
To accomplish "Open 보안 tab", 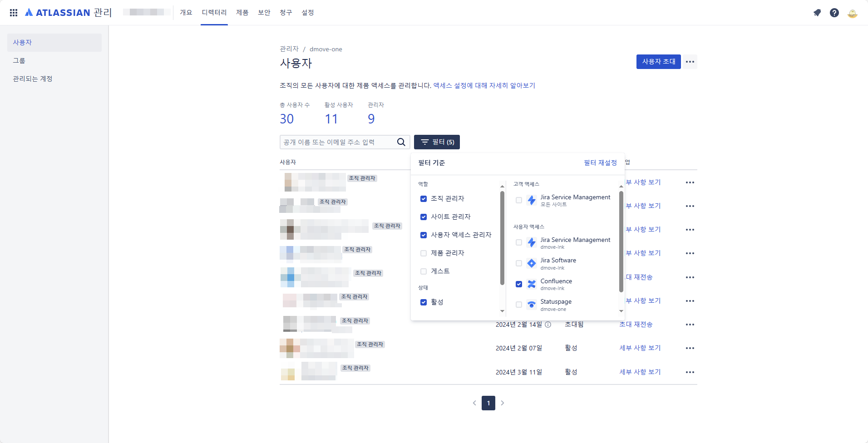I will pos(264,13).
